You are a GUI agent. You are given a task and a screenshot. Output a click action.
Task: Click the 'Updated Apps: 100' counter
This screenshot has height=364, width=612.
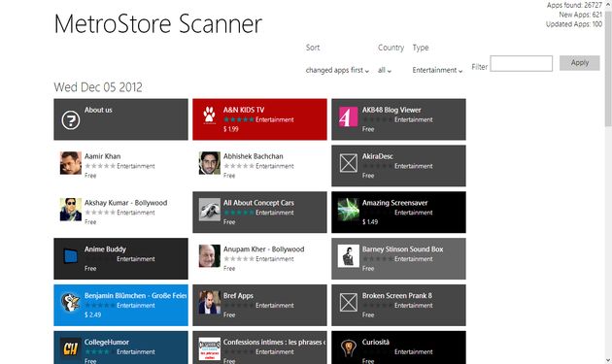pyautogui.click(x=574, y=24)
